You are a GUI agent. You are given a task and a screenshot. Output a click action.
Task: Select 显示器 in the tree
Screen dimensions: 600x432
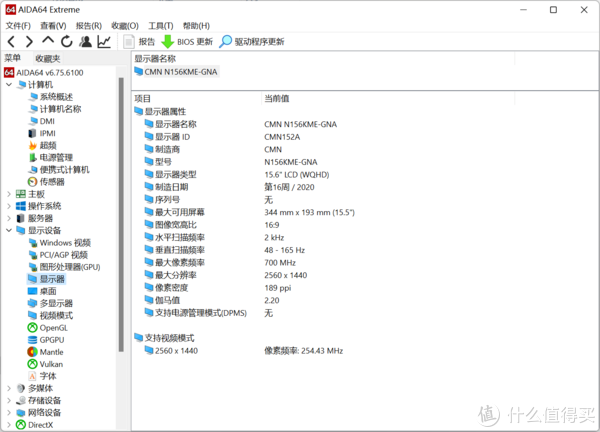(47, 279)
